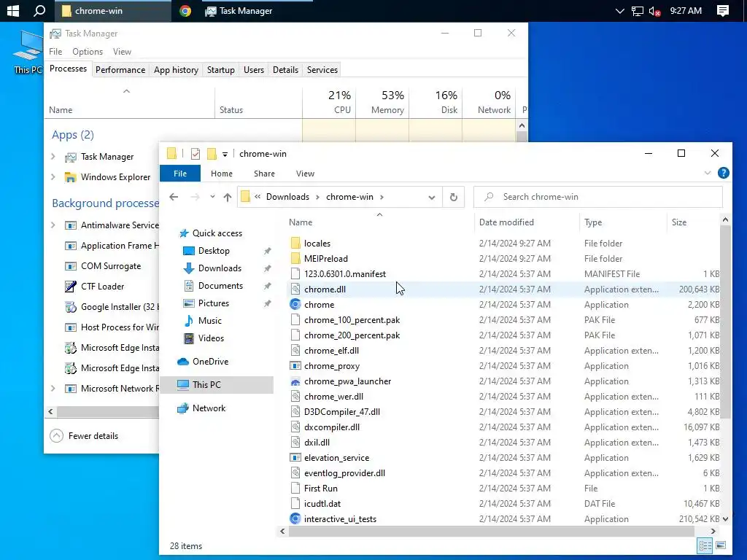This screenshot has width=747, height=560.
Task: Switch to Task Manager Startup tab
Action: (x=220, y=69)
